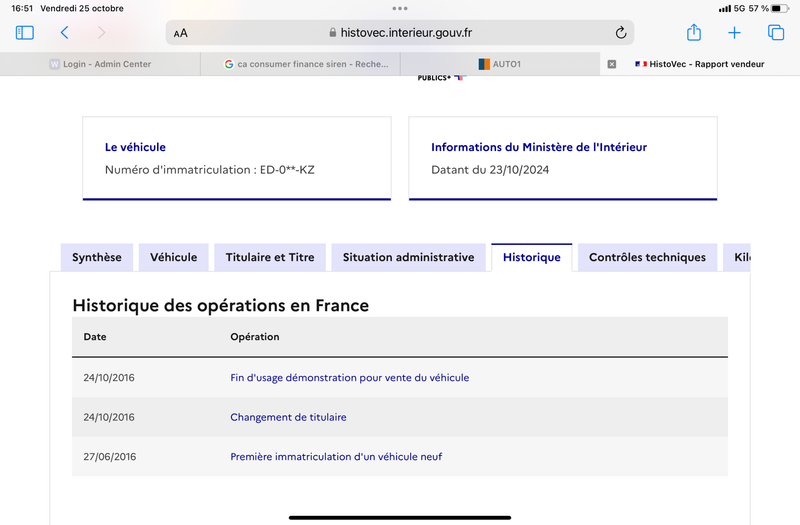This screenshot has width=800, height=525.
Task: Tap the battery indicator in status bar
Action: pos(780,8)
